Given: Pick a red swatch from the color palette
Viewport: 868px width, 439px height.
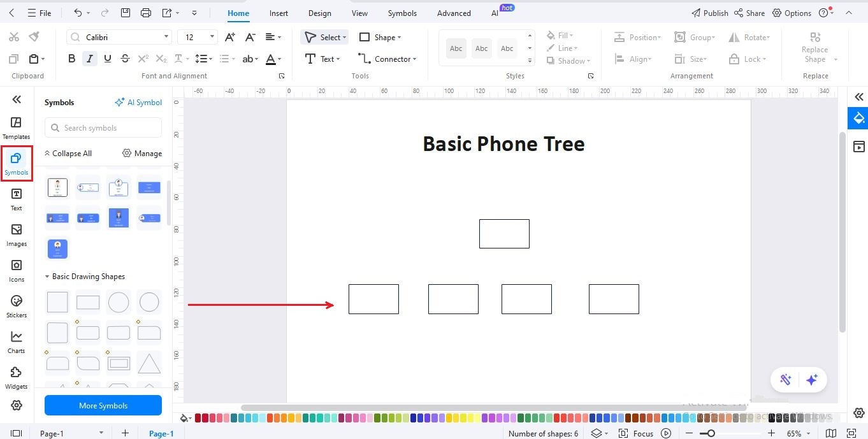Looking at the screenshot, I should (x=198, y=418).
